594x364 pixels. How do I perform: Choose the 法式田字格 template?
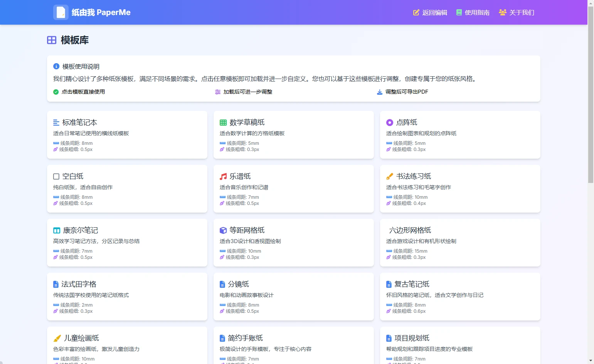click(127, 297)
